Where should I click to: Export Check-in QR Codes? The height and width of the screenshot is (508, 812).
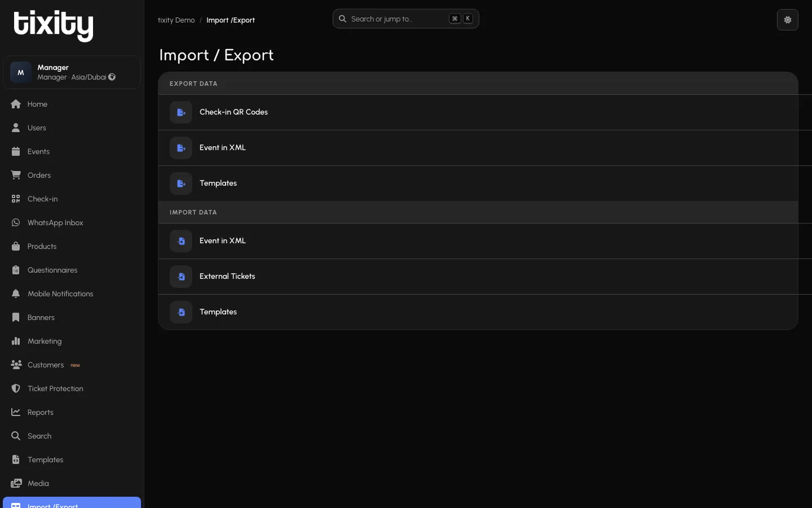point(478,112)
